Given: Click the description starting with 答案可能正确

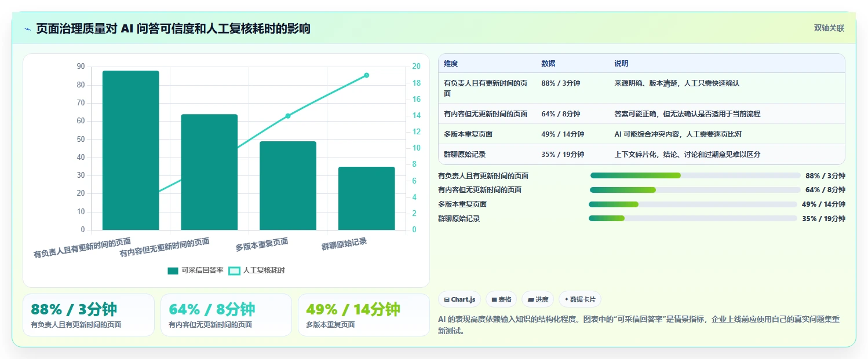Looking at the screenshot, I should coord(687,114).
